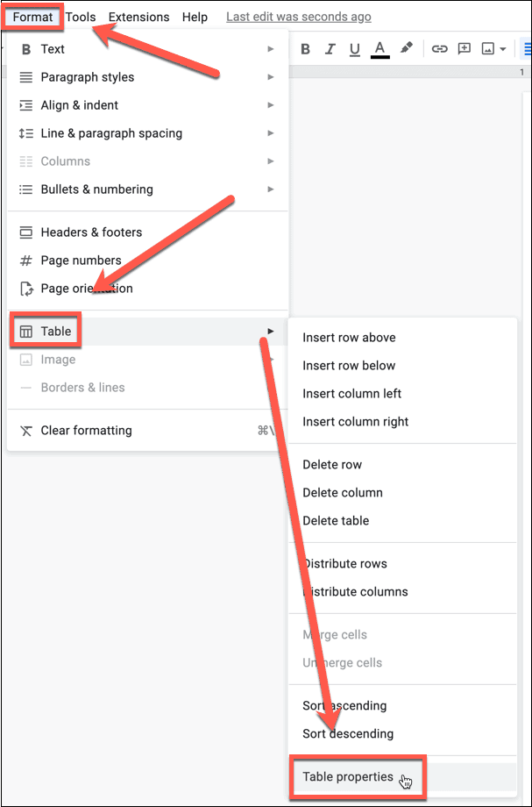532x807 pixels.
Task: Expand the Paragraph styles submenu
Action: 88,77
